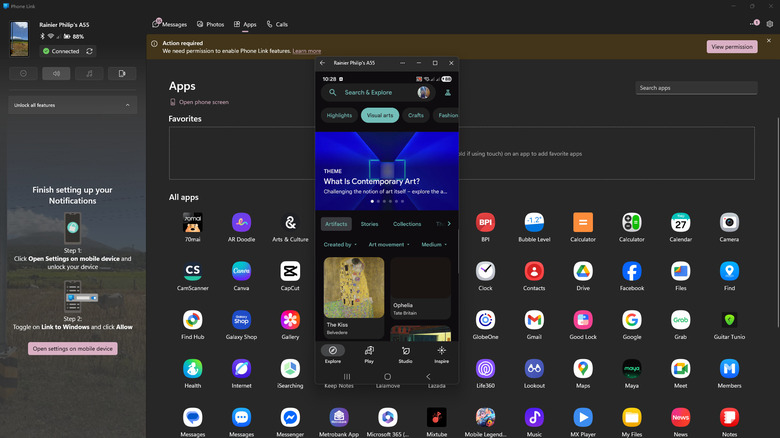This screenshot has width=780, height=438.
Task: Select Crafts chip in phone window
Action: point(416,115)
